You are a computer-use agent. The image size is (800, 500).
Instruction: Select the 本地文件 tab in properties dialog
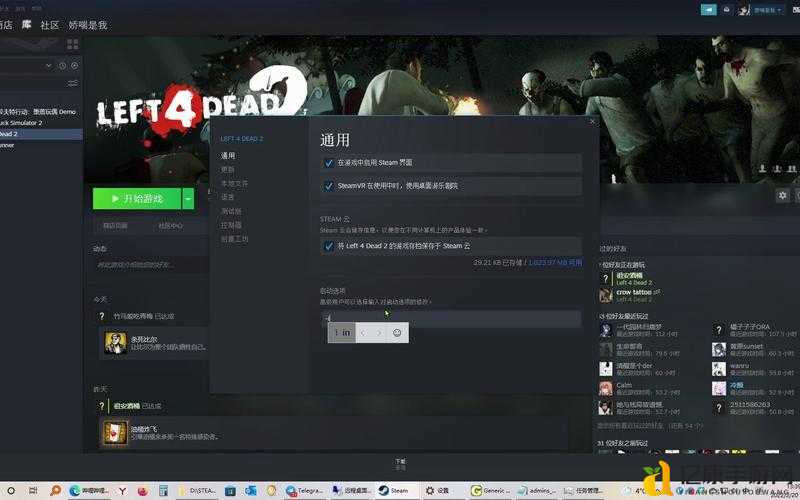pyautogui.click(x=234, y=183)
